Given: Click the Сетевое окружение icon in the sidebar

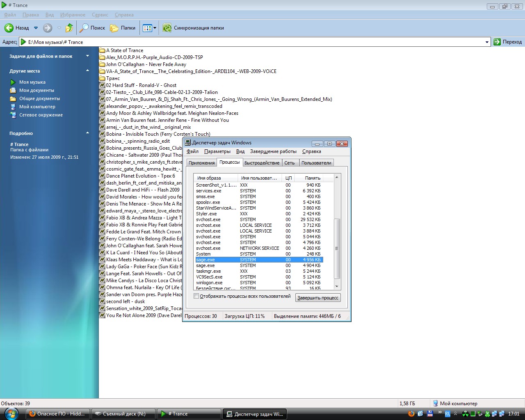Looking at the screenshot, I should point(13,115).
